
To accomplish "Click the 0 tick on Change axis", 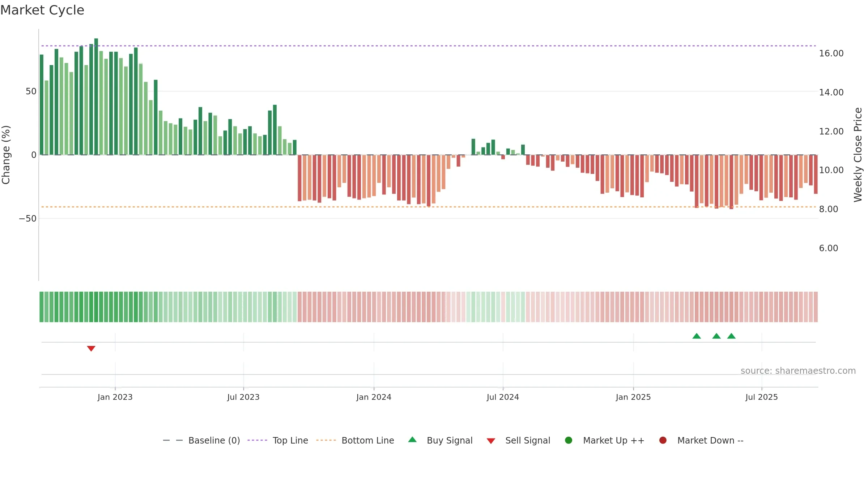I will (34, 155).
